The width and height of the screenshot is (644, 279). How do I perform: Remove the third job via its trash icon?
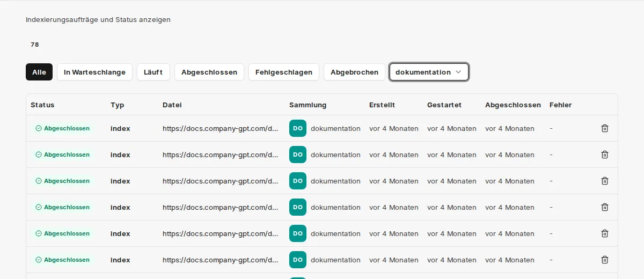click(x=605, y=181)
